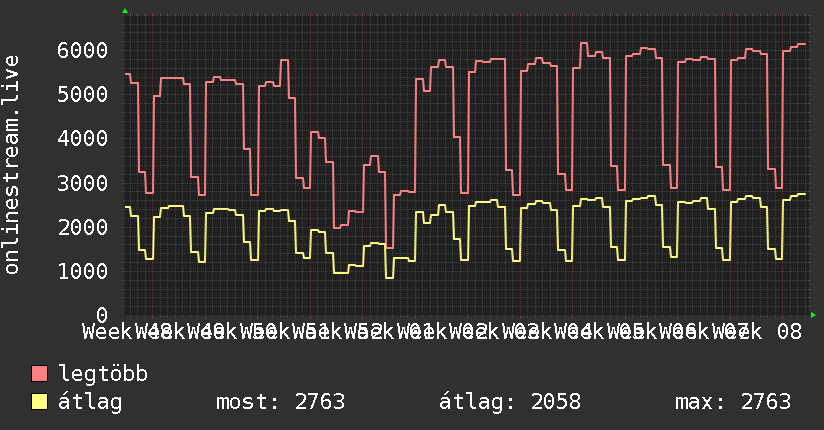
Task: Click the 6000 y-axis label
Action: point(83,50)
